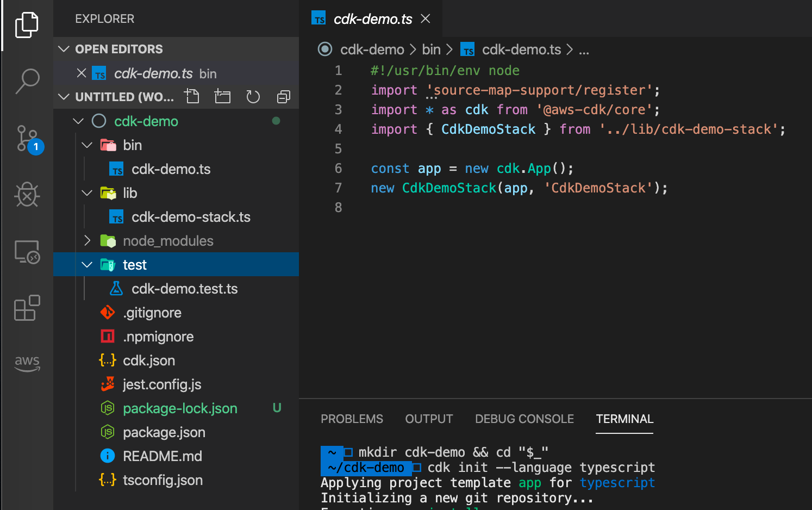The width and height of the screenshot is (812, 510).
Task: Click the TS icon beside cdk-demo-stack.ts
Action: [116, 217]
